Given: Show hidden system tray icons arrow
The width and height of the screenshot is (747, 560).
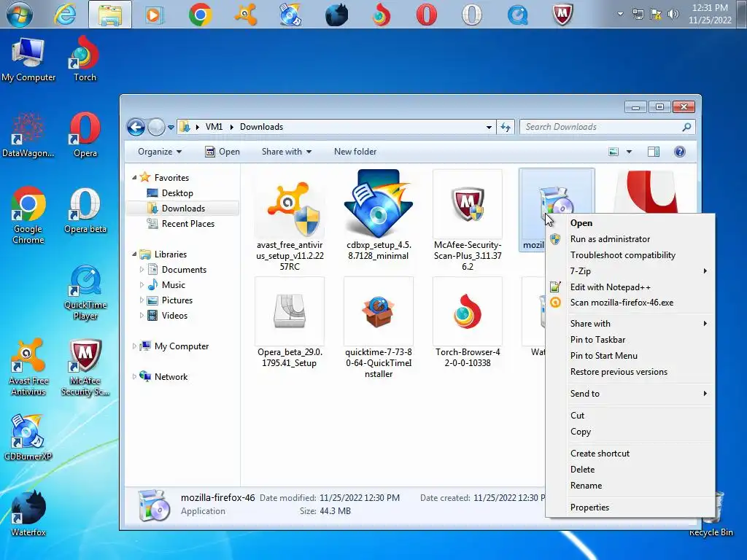Looking at the screenshot, I should (x=620, y=14).
